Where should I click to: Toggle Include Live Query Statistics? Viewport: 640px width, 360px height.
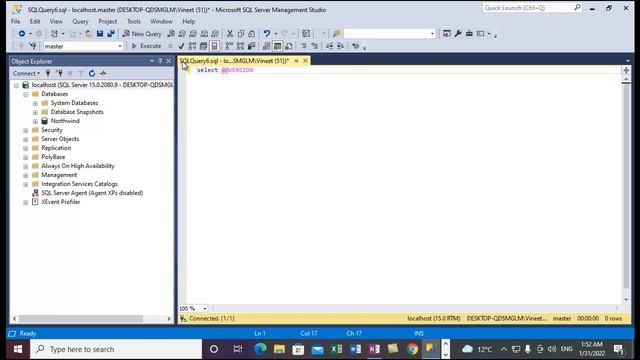click(x=240, y=46)
